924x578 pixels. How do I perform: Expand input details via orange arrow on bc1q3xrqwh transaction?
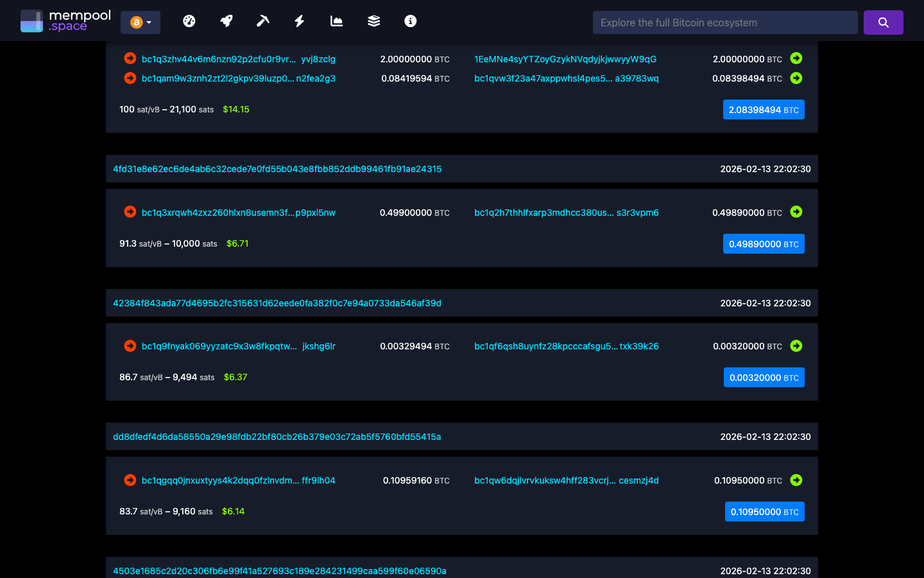[x=130, y=212]
